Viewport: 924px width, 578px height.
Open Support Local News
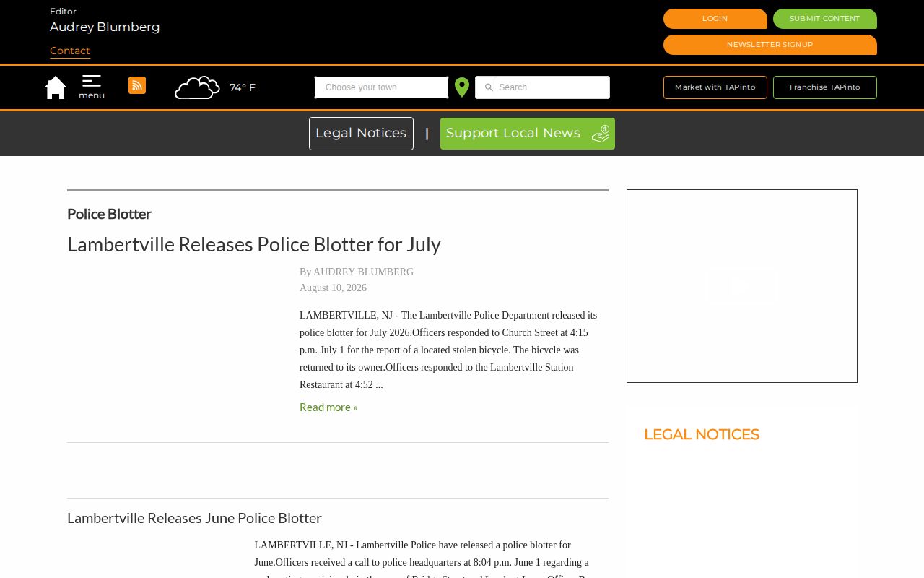[x=528, y=134]
